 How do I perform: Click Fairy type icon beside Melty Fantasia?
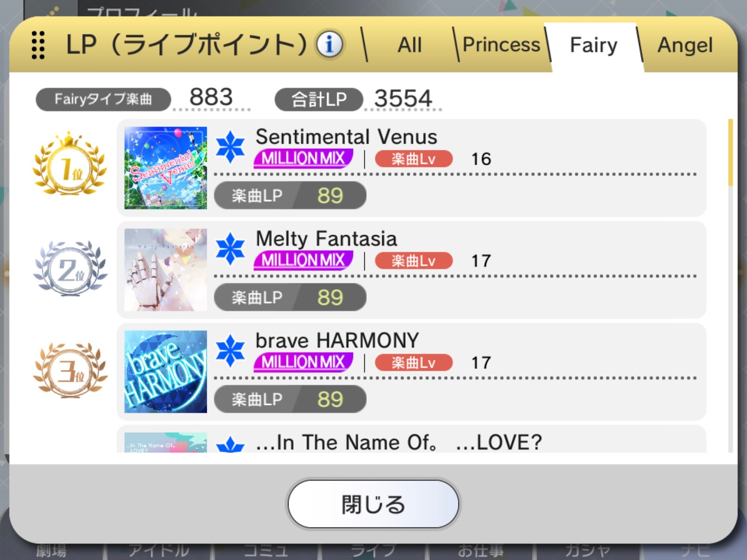230,249
